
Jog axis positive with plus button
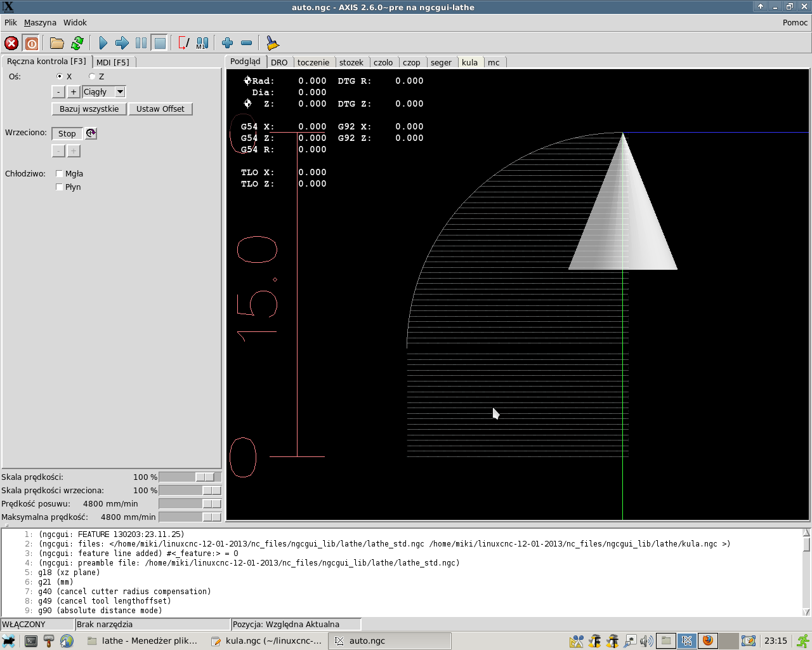pos(74,92)
